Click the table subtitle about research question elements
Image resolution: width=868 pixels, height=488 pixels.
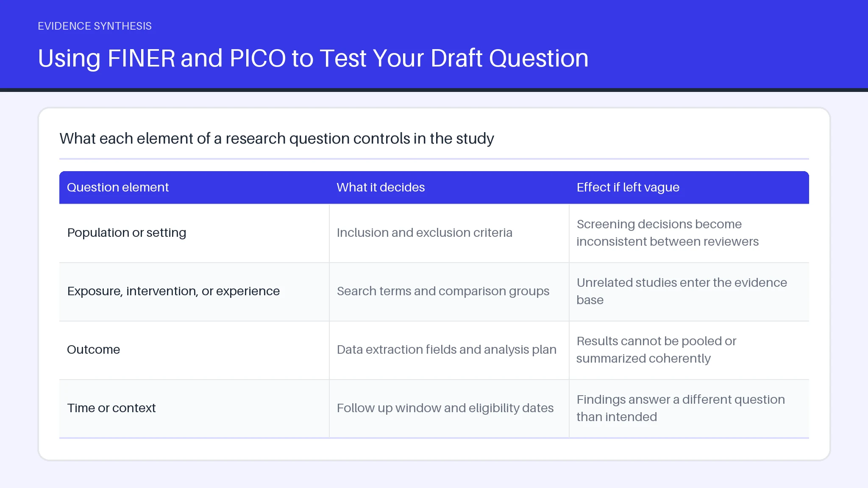277,139
